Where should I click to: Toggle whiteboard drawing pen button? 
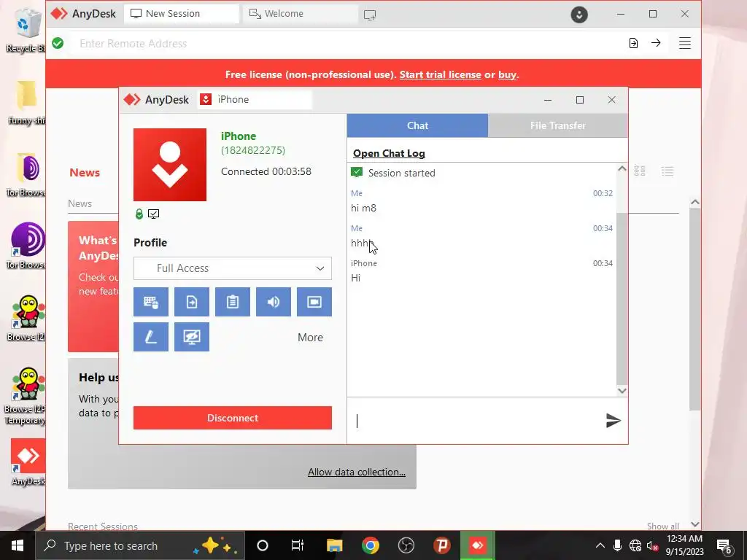pos(150,337)
